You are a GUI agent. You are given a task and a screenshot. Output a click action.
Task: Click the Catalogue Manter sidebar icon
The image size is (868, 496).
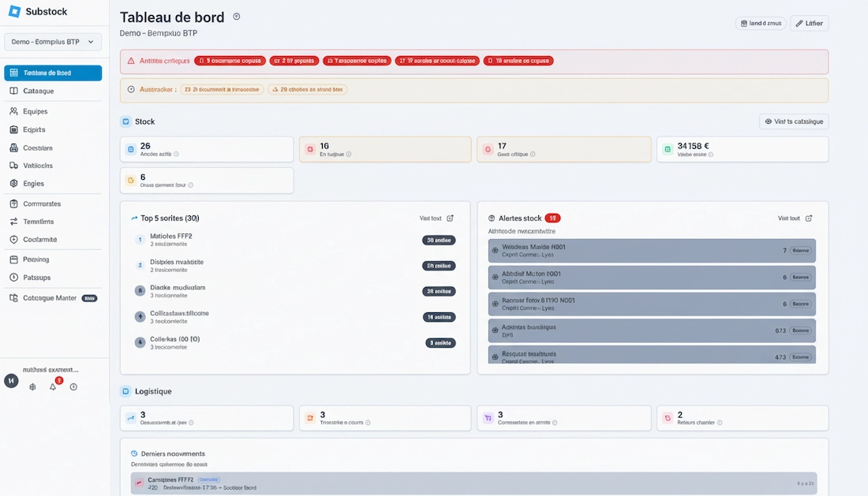click(x=14, y=297)
